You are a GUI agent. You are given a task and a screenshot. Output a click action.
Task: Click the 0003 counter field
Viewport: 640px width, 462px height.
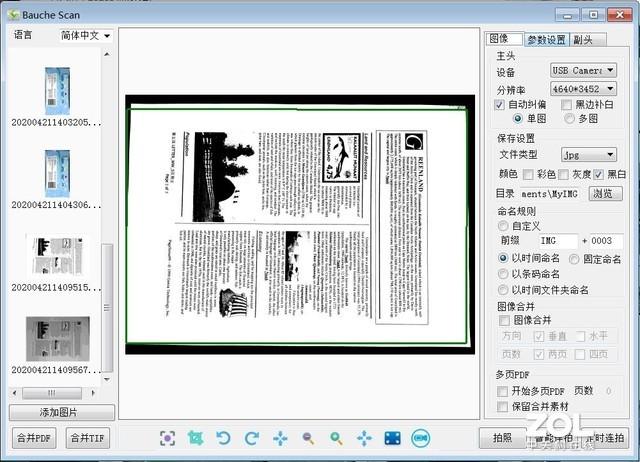pos(606,241)
